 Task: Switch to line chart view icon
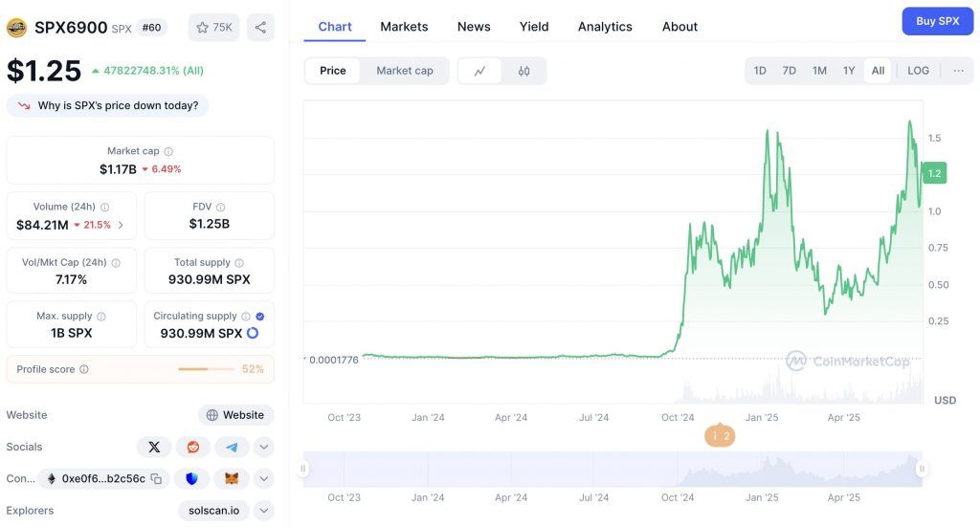(x=480, y=71)
